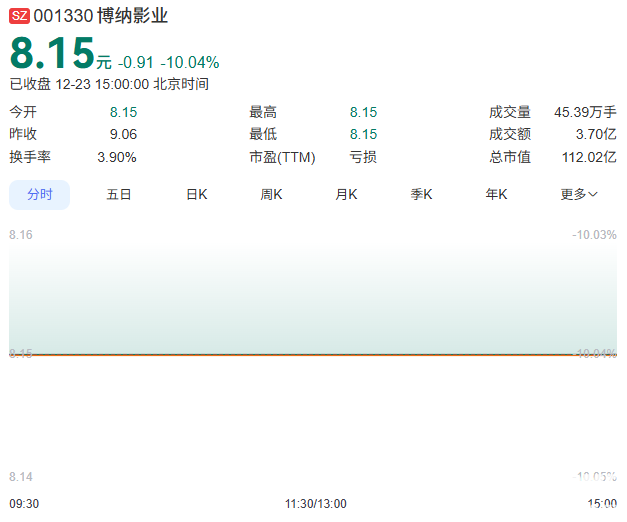Click the large 8.15 current price
627x522 pixels.
[x=52, y=53]
